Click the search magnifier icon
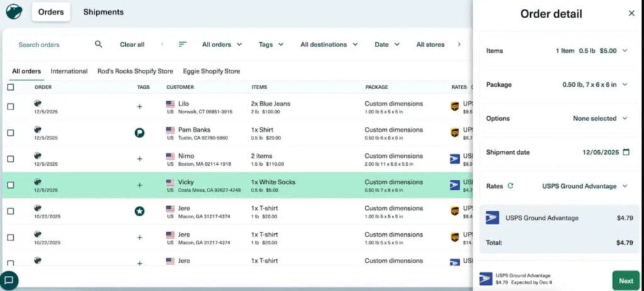The width and height of the screenshot is (644, 291). (x=98, y=45)
